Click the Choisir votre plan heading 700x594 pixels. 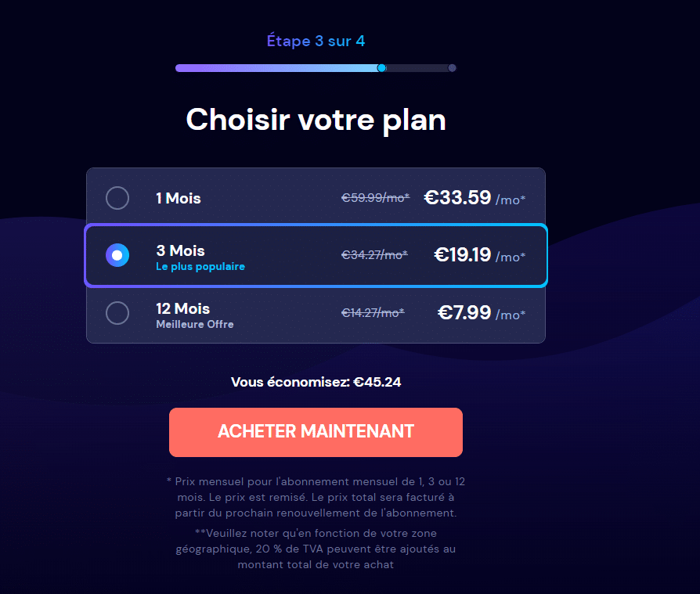coord(316,120)
